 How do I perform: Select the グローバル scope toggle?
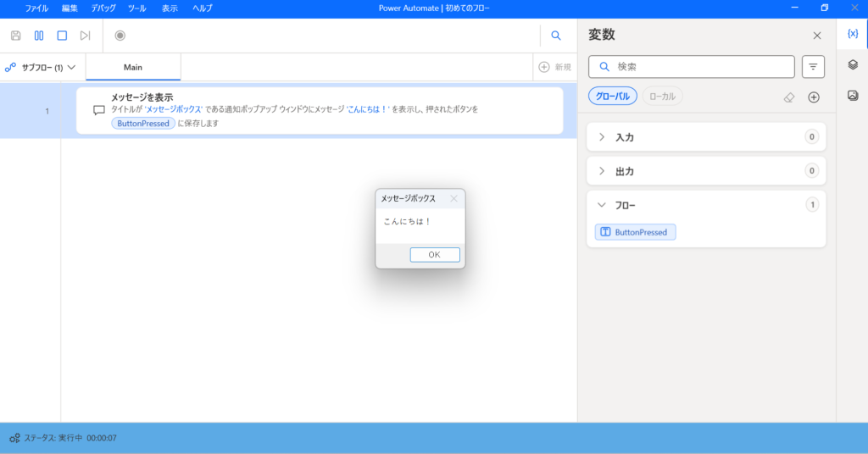[x=612, y=97]
